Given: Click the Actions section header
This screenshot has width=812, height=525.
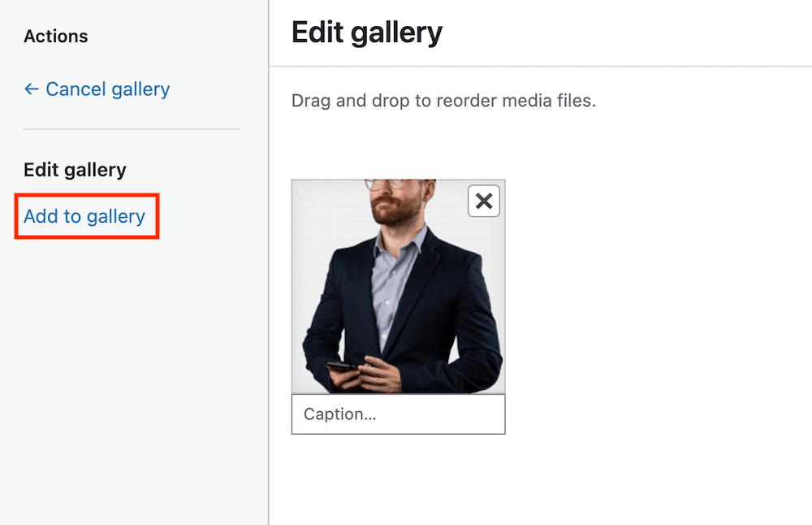Looking at the screenshot, I should click(55, 36).
